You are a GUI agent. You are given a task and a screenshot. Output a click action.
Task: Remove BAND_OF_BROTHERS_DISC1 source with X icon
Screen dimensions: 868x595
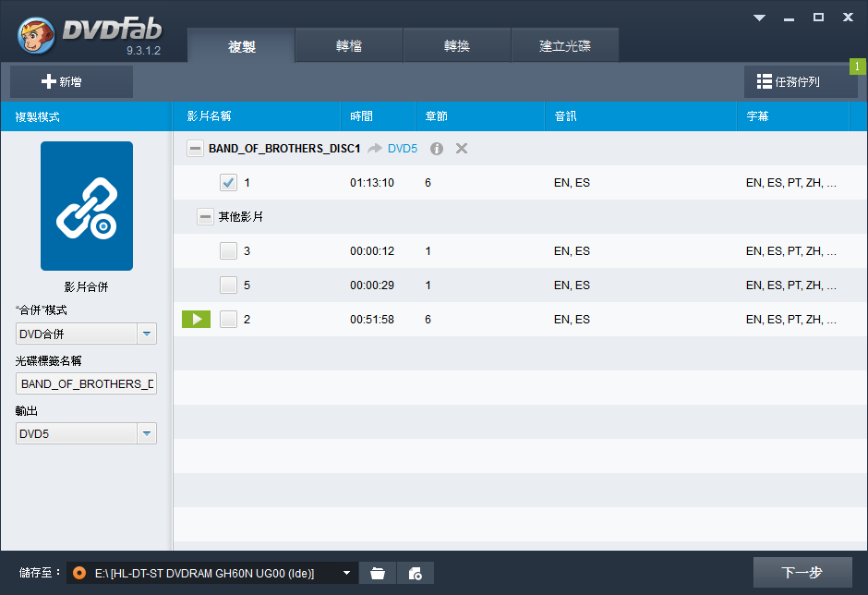click(x=462, y=149)
